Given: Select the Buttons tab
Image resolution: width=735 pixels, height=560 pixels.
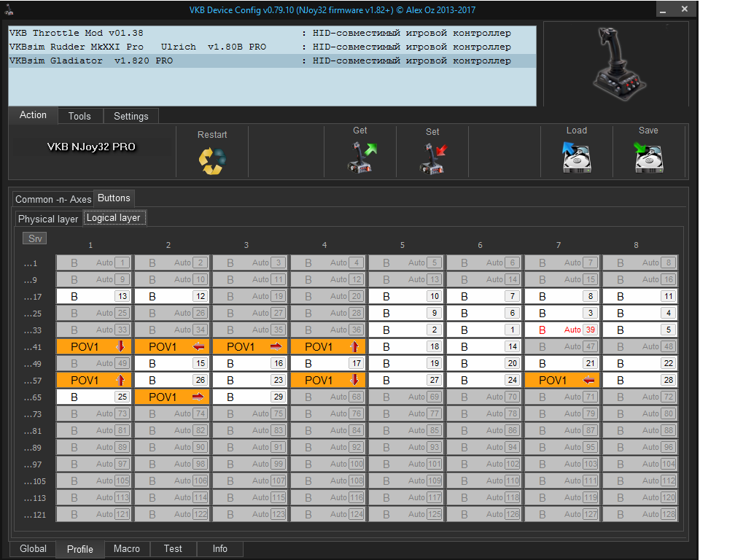Looking at the screenshot, I should pyautogui.click(x=114, y=198).
